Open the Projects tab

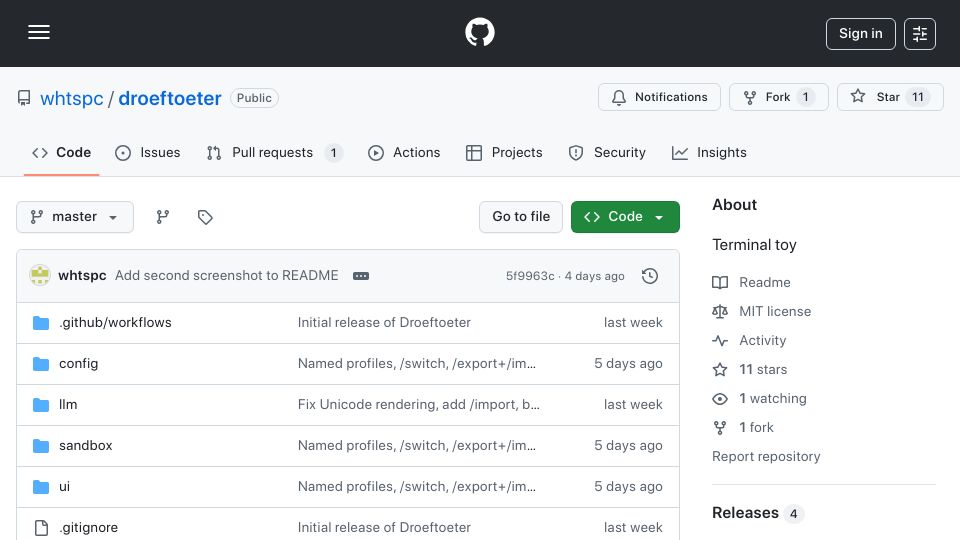tap(504, 152)
